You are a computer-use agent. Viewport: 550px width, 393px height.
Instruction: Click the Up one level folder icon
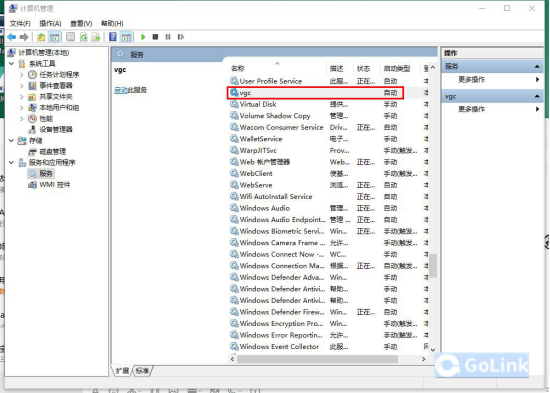(41, 37)
